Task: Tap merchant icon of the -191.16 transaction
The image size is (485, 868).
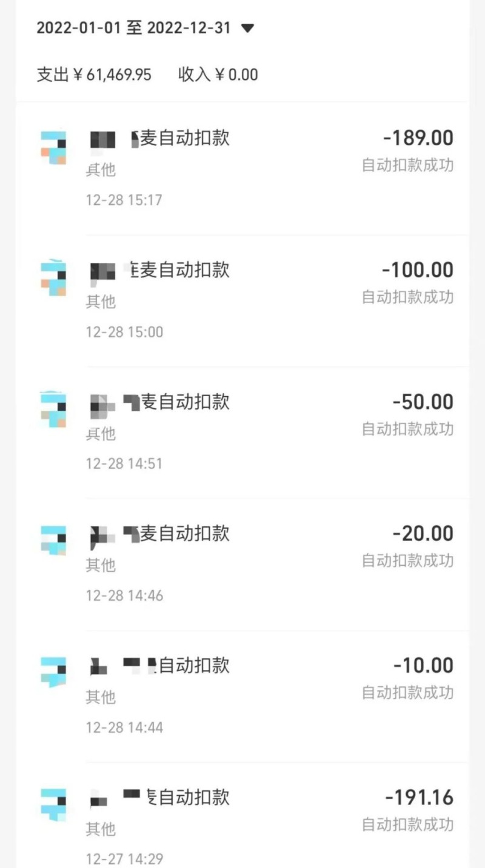Action: [53, 804]
